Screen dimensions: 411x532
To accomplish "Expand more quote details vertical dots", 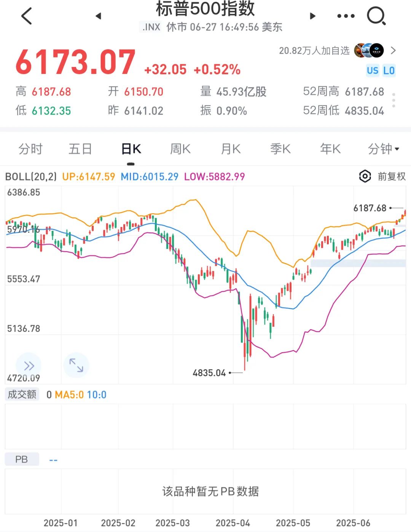I will pos(393,100).
